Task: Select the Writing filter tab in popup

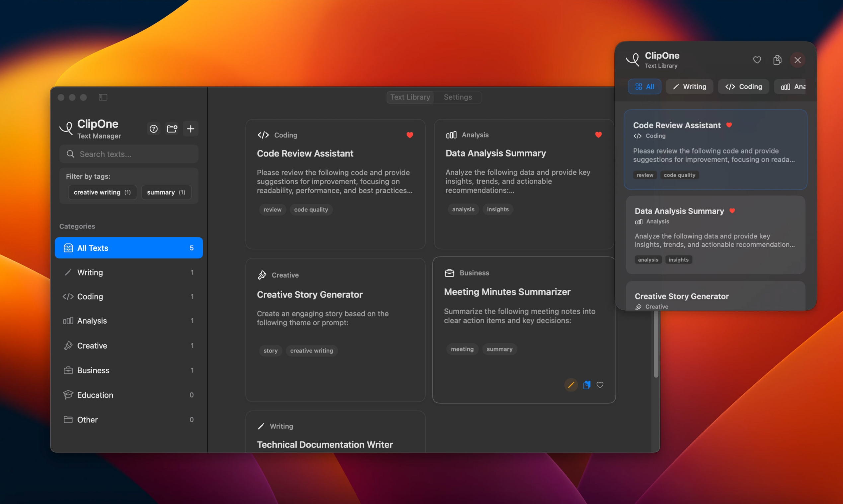Action: pos(689,87)
